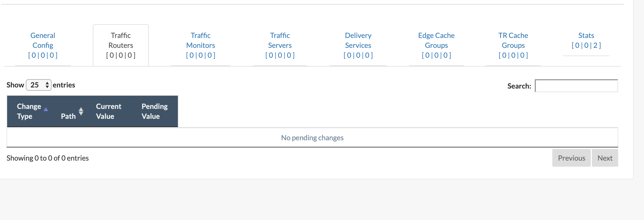Open the Show entries dropdown
This screenshot has height=220, width=644.
tap(38, 85)
